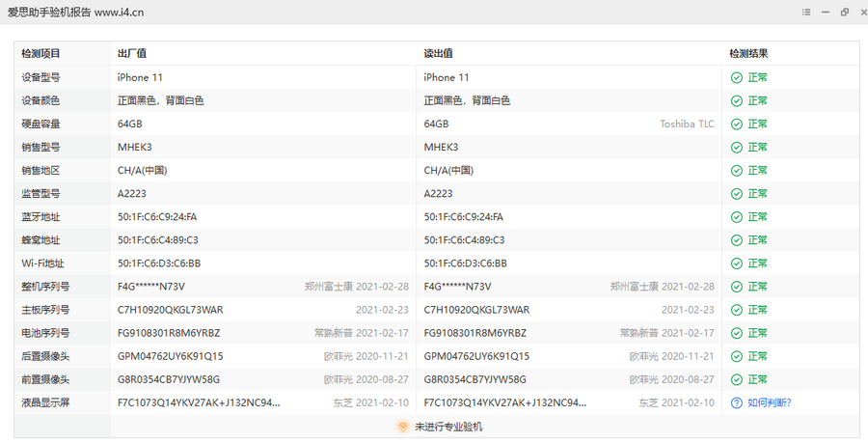
Task: Open the list menu icon in title bar
Action: (x=806, y=13)
